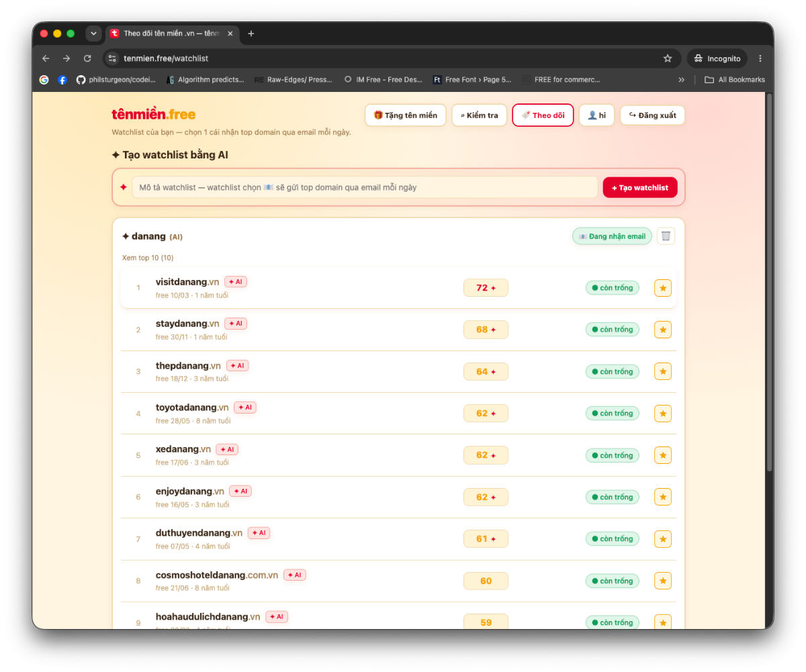Click the 60 score badge for cosmoshoteldanang
Image resolution: width=806 pixels, height=672 pixels.
pos(486,581)
